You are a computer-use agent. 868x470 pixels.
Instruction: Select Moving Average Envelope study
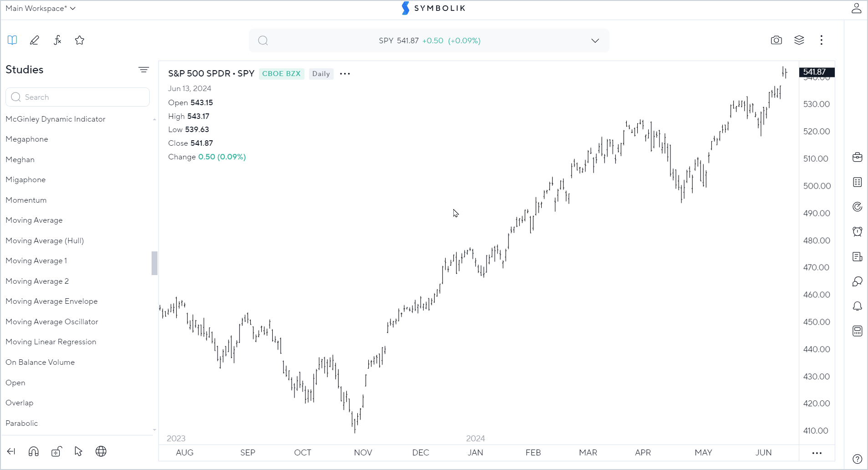[51, 301]
